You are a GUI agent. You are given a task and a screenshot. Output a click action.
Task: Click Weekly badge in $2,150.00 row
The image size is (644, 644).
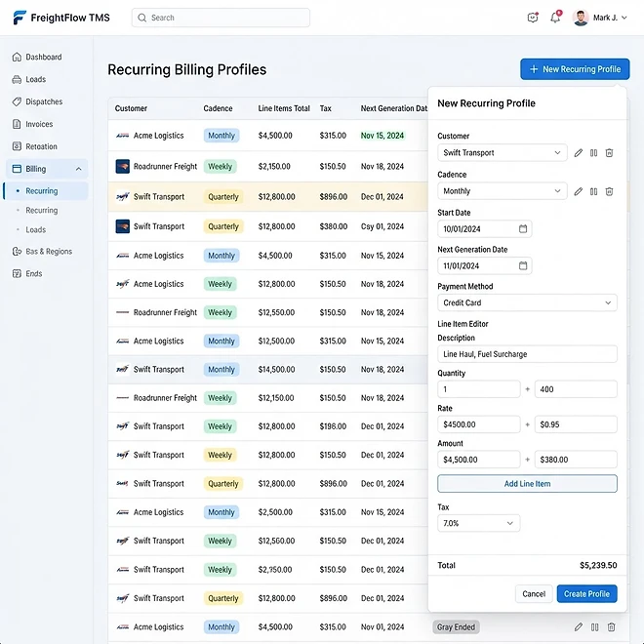click(x=221, y=166)
